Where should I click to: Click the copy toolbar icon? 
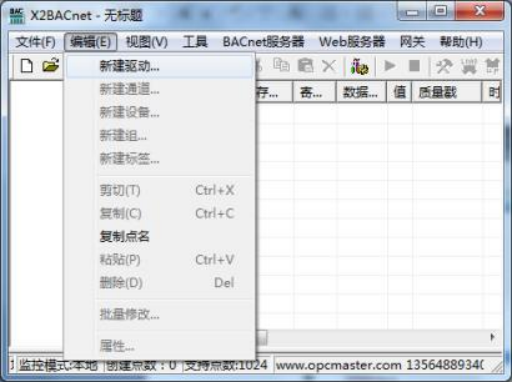(281, 65)
